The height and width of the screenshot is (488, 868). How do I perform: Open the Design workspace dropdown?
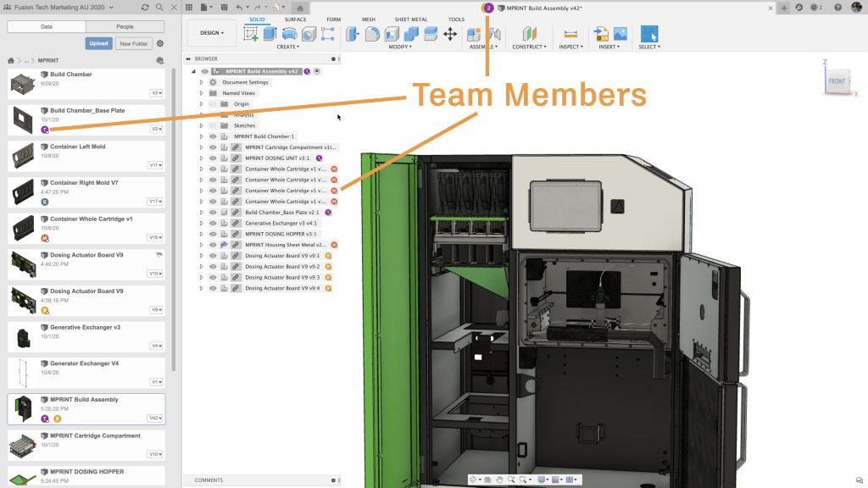(x=212, y=33)
